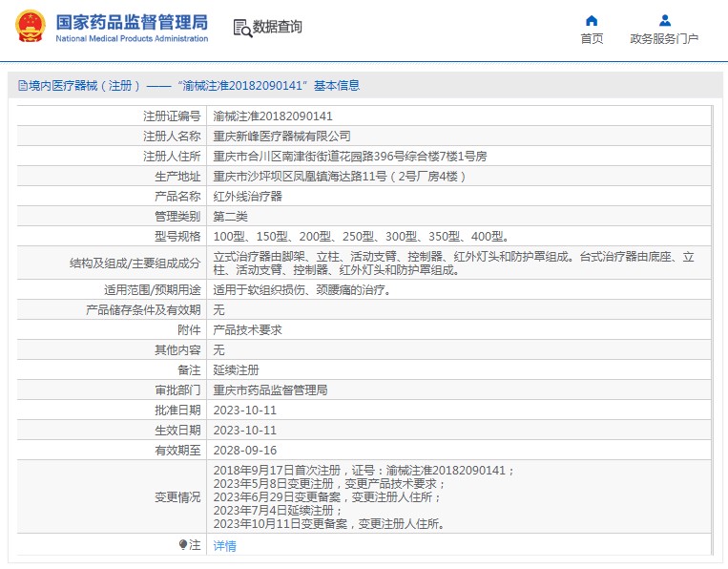The width and height of the screenshot is (728, 569).
Task: Select registration number 渝械注准20182090141 value
Action: click(273, 116)
